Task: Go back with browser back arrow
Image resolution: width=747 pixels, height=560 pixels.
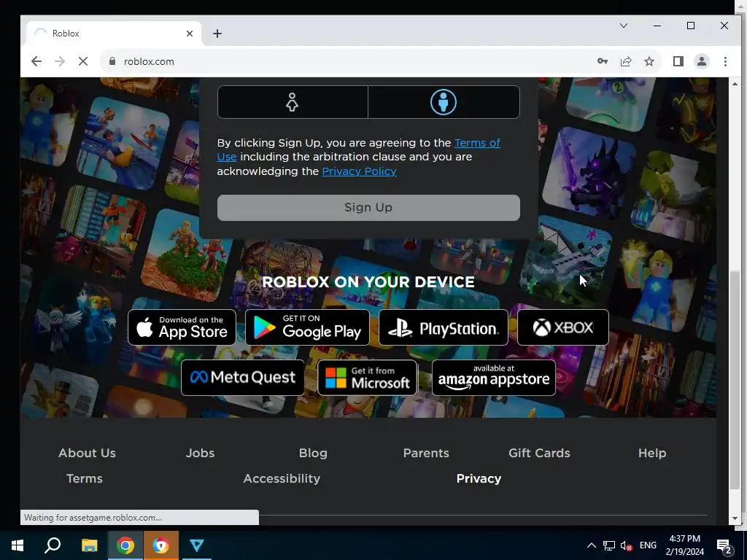Action: point(36,61)
